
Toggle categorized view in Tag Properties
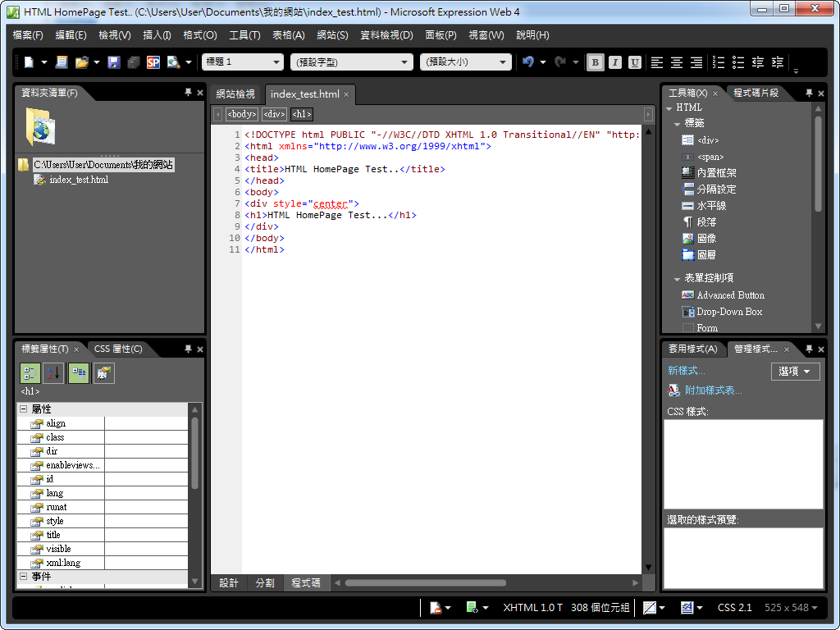tap(30, 373)
